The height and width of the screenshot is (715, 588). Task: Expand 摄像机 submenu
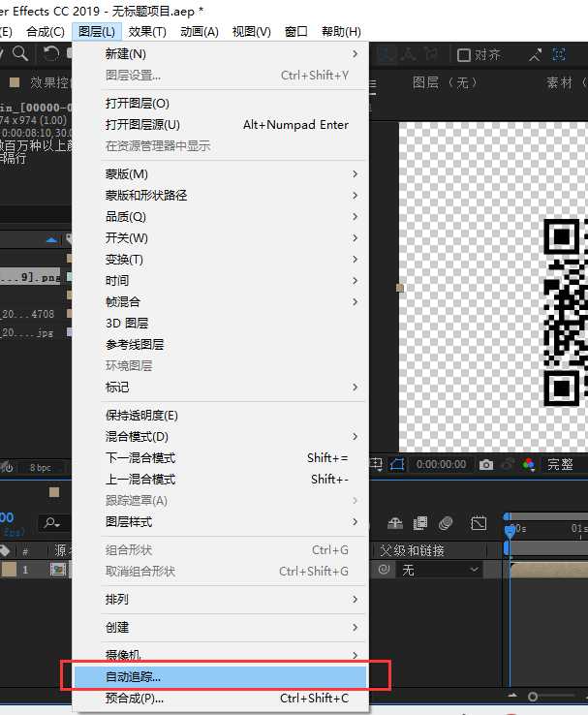point(221,655)
